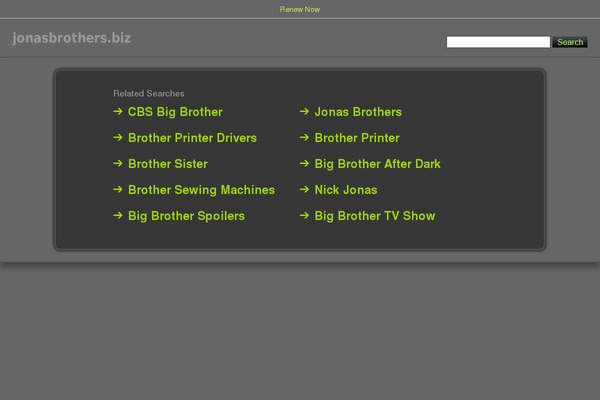Click arrow icon beside Jonas Brothers

(x=304, y=111)
